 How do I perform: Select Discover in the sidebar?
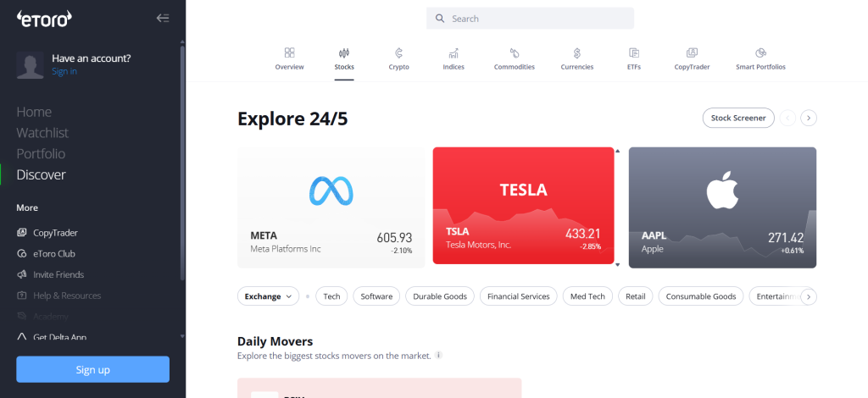(x=41, y=174)
